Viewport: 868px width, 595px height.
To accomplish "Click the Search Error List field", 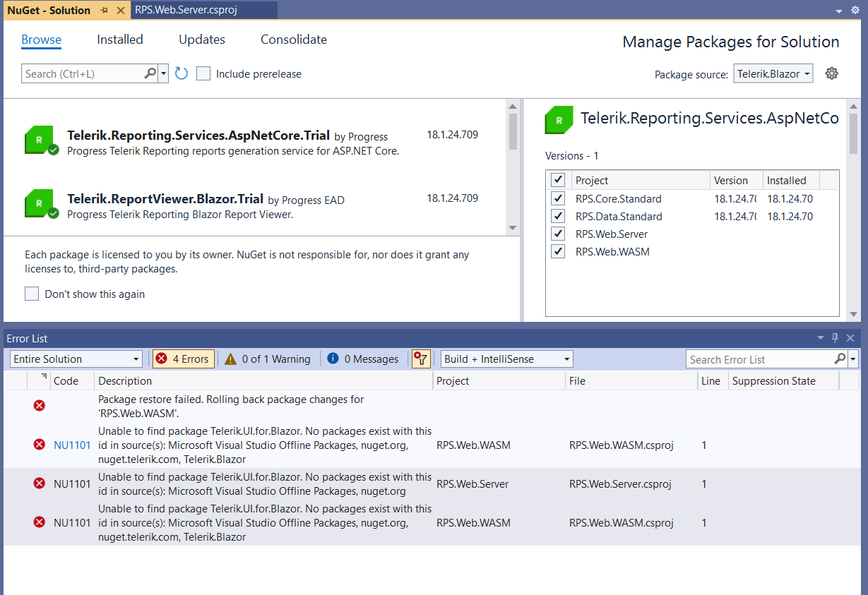I will pyautogui.click(x=759, y=360).
